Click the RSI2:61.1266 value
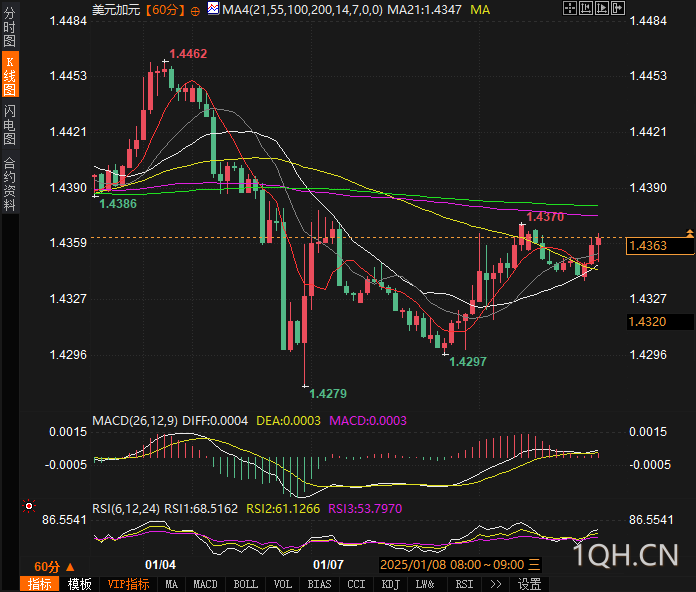 283,508
